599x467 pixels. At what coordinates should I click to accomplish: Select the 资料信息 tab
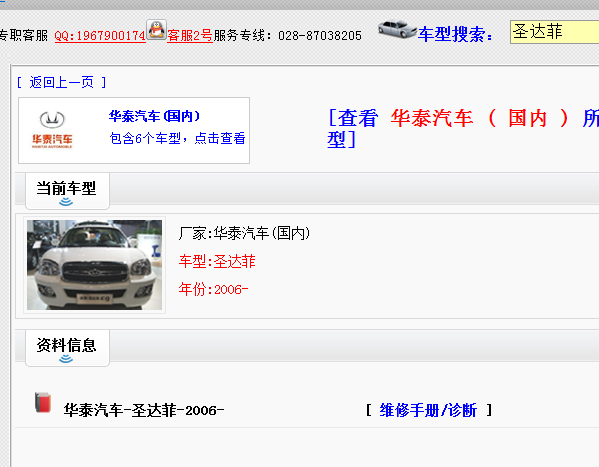pyautogui.click(x=67, y=348)
